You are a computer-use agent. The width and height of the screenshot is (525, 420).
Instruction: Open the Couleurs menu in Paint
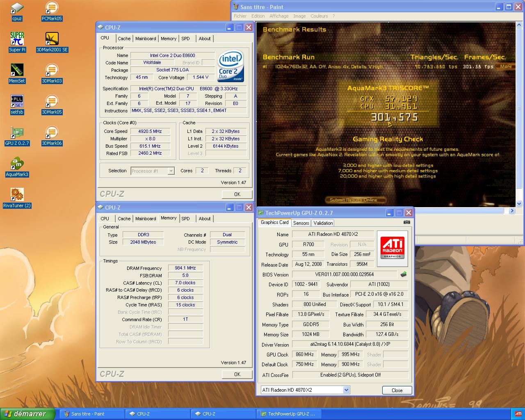coord(319,16)
